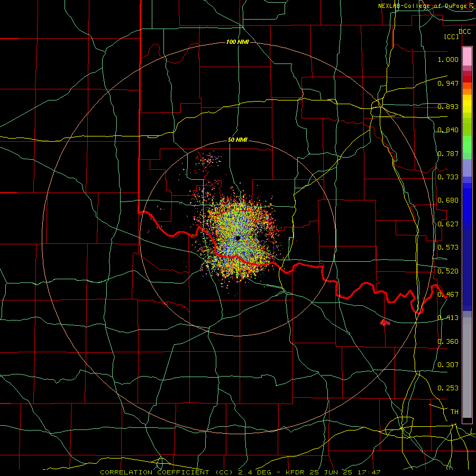
Task: Click the [CC] units label
Action: tap(452, 36)
